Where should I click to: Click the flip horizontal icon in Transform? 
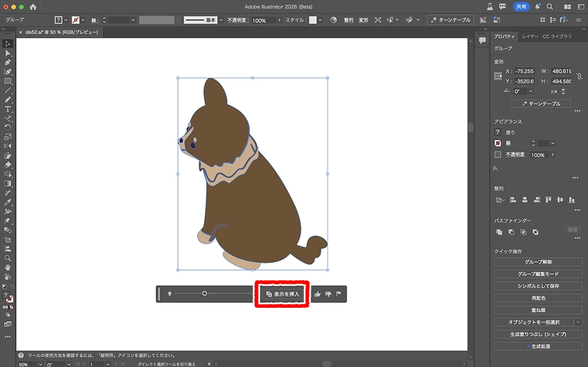pyautogui.click(x=554, y=91)
